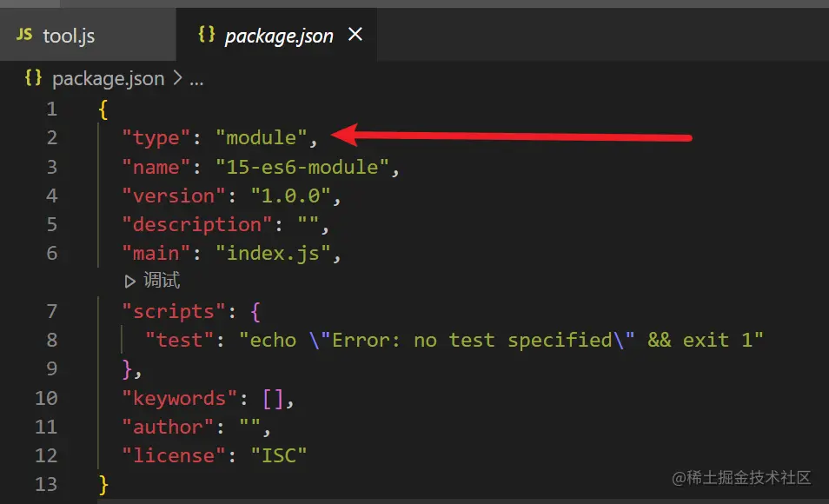Click the "type" key on line 2

tap(156, 137)
